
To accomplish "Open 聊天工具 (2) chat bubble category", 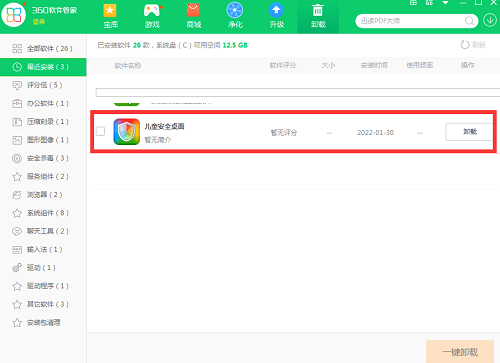I will coord(43,231).
